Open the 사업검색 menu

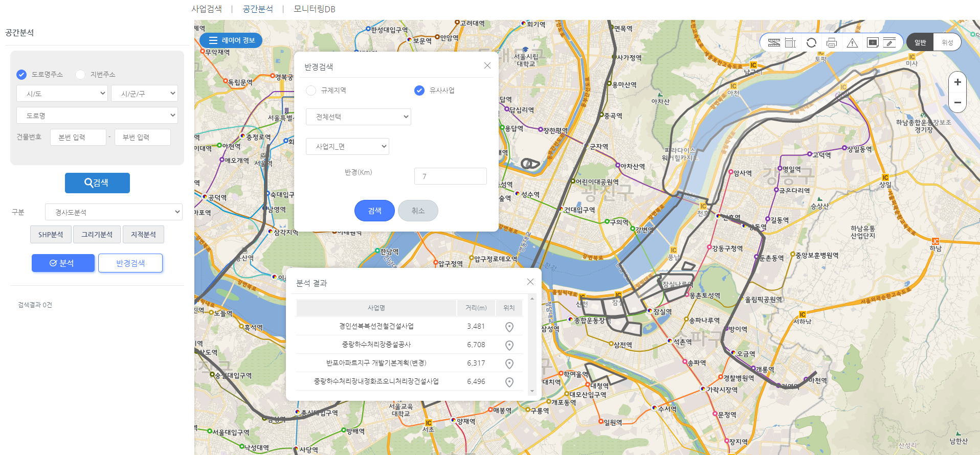coord(207,9)
